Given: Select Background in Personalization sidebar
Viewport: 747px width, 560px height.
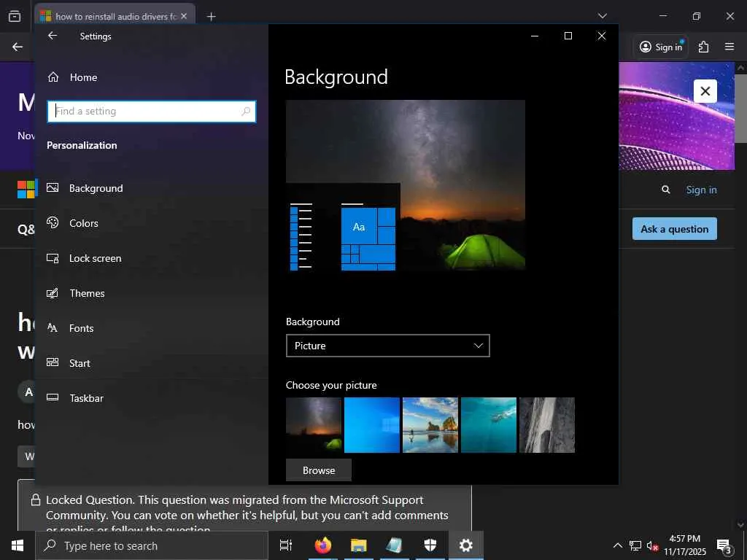Looking at the screenshot, I should (152, 188).
